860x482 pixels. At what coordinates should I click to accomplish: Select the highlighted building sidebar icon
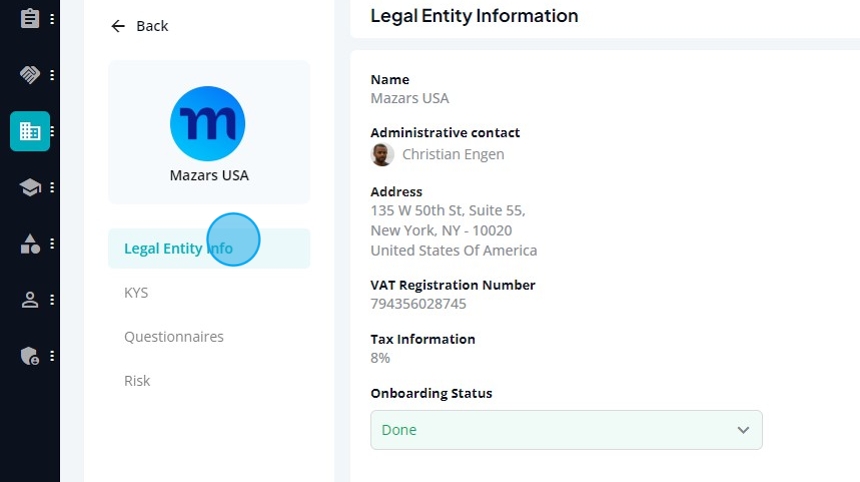[30, 131]
